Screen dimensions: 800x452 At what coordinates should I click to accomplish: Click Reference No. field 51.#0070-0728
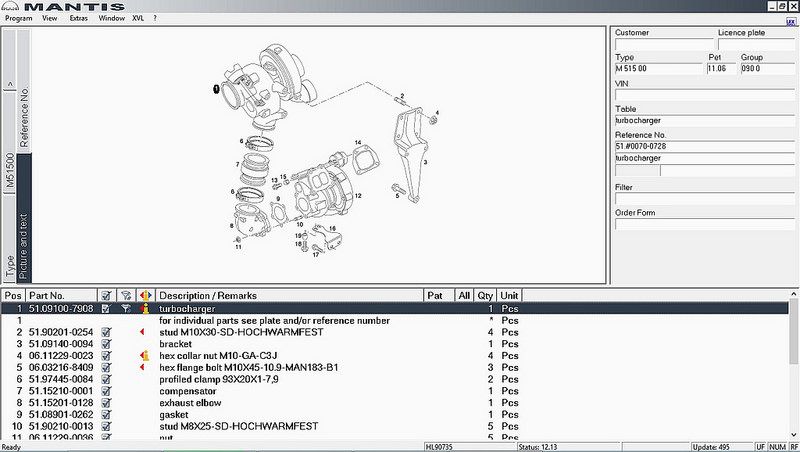pyautogui.click(x=705, y=146)
